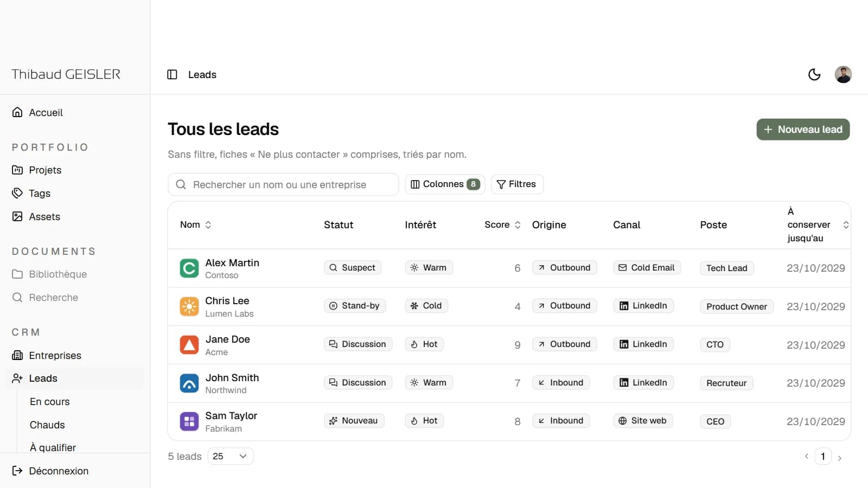Click the Acme triangle logo
The height and width of the screenshot is (488, 868).
coord(189,345)
